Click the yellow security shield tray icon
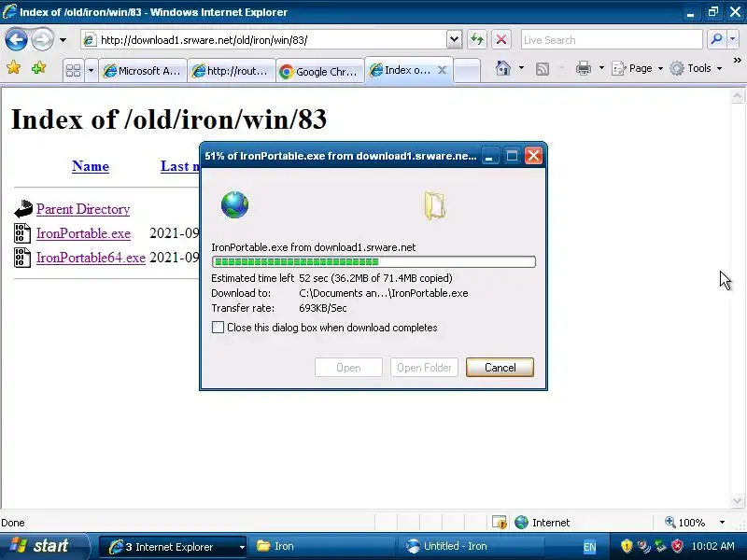747x560 pixels. click(x=627, y=546)
